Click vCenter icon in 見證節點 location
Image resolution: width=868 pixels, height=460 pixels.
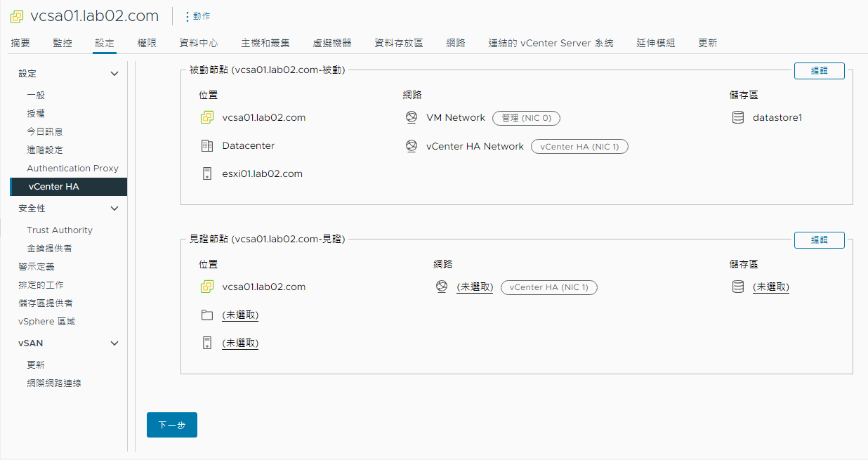206,287
